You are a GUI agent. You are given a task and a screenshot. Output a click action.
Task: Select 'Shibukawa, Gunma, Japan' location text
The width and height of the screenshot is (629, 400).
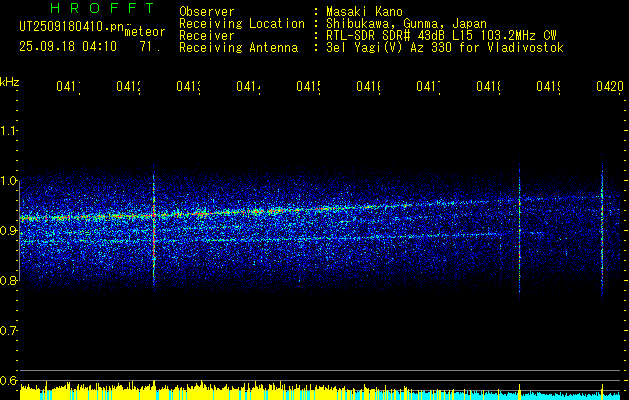406,24
